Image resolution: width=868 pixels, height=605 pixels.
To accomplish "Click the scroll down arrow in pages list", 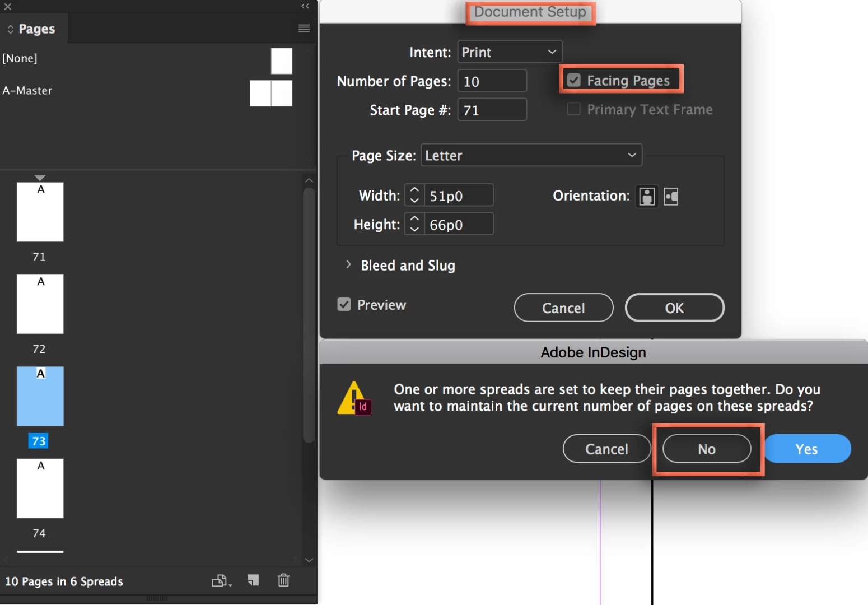I will [309, 560].
